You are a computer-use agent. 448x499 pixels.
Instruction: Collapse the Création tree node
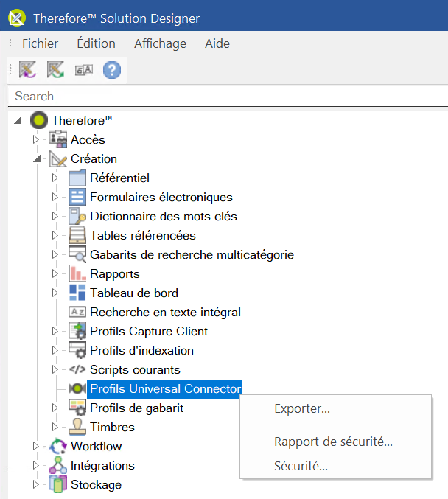[x=35, y=159]
